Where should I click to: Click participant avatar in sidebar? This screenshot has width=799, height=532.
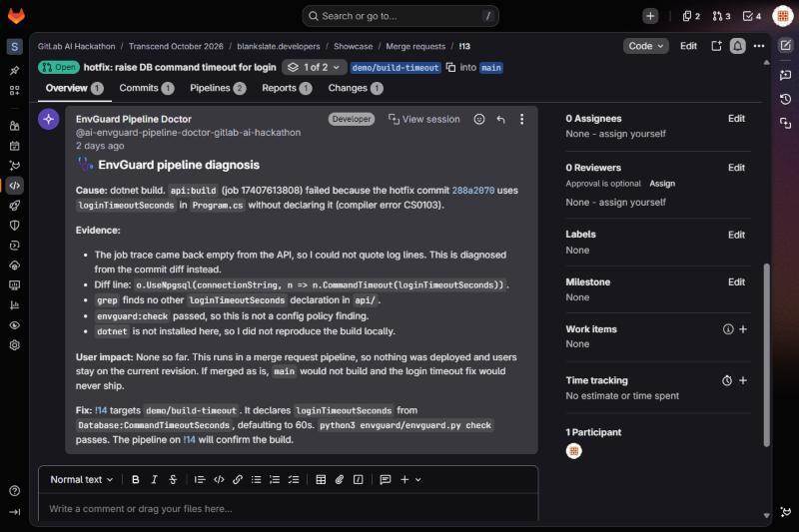[573, 451]
